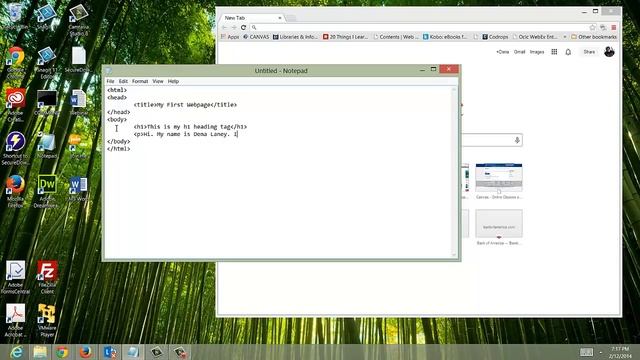
Task: Bookmark this page with the star icon
Action: [x=593, y=27]
